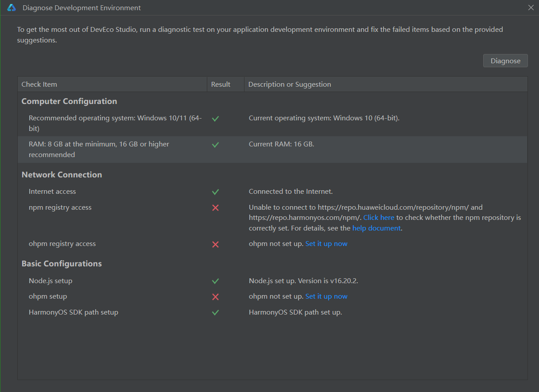Follow 'Set it up now' for ohpm registry access
Image resolution: width=539 pixels, height=392 pixels.
[x=326, y=244]
